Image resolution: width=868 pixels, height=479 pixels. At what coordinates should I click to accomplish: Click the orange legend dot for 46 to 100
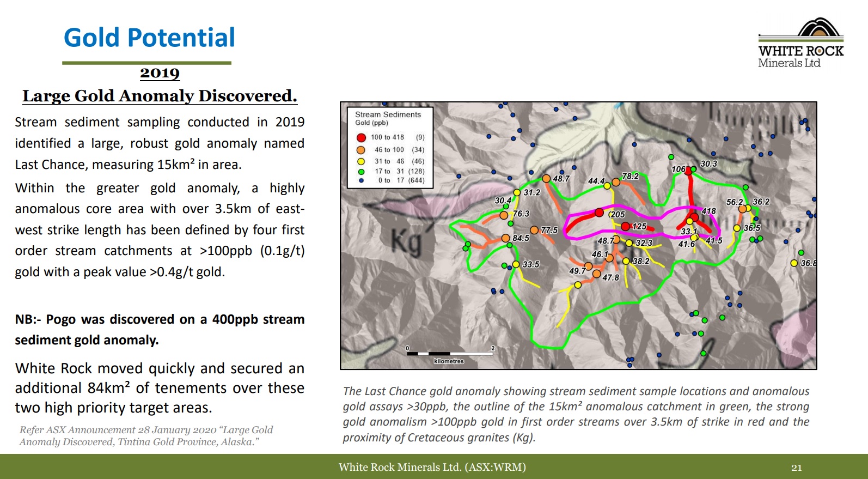pyautogui.click(x=361, y=150)
